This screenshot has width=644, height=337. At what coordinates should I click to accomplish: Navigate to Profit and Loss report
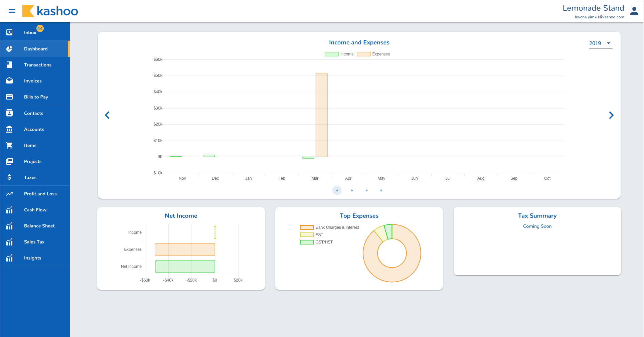pyautogui.click(x=40, y=194)
